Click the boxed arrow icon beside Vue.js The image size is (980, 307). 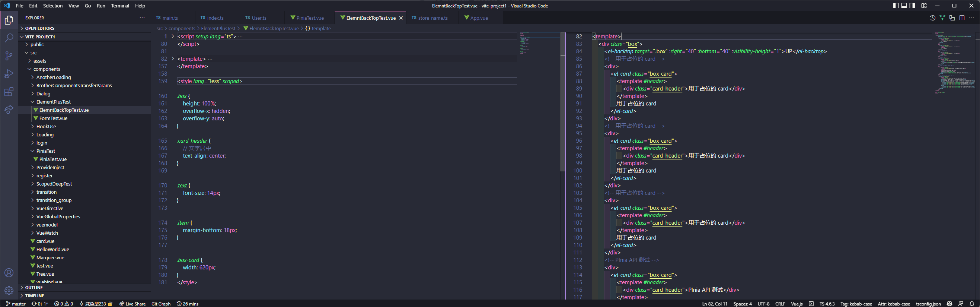(x=811, y=304)
